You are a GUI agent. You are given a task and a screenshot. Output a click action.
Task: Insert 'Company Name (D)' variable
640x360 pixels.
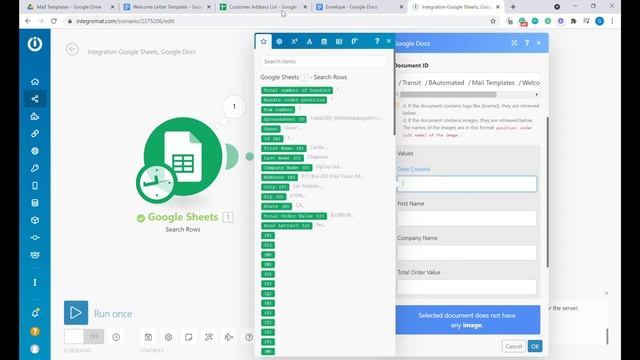tap(287, 168)
